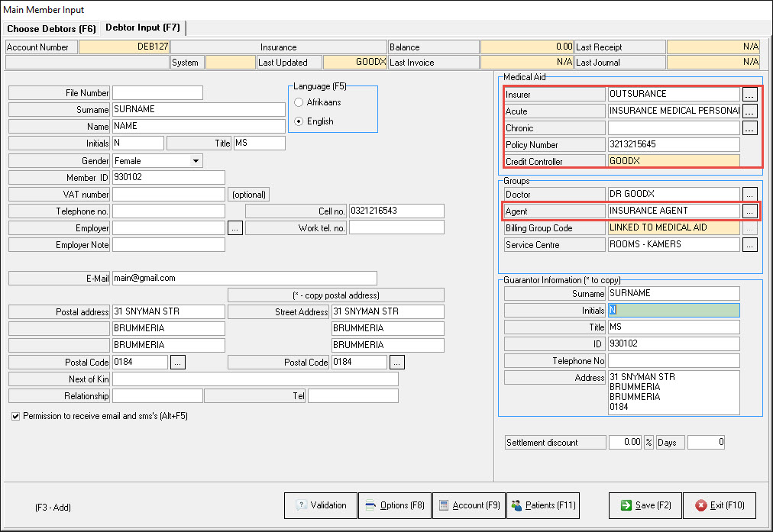Switch to Debtor Input (F7) tab
The width and height of the screenshot is (773, 532).
click(143, 28)
